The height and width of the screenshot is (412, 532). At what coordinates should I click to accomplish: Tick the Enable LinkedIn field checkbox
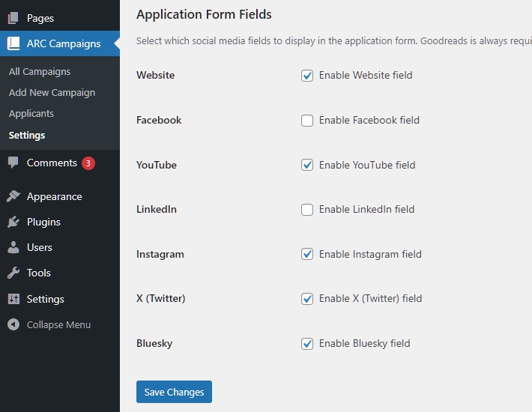click(307, 210)
